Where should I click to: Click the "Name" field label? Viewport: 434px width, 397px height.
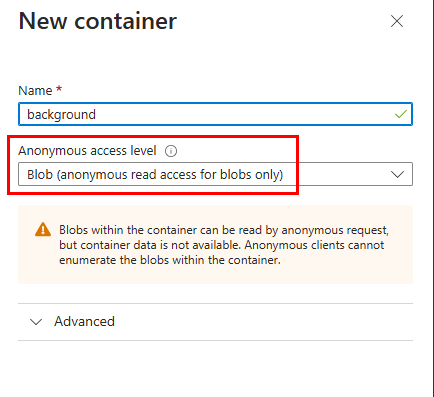[x=35, y=91]
